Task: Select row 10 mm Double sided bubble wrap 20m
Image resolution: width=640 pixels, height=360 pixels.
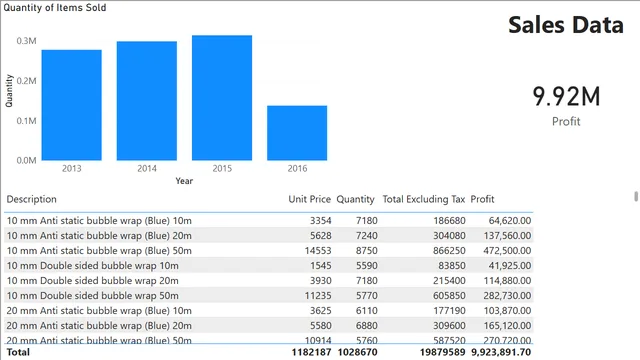Action: point(269,281)
